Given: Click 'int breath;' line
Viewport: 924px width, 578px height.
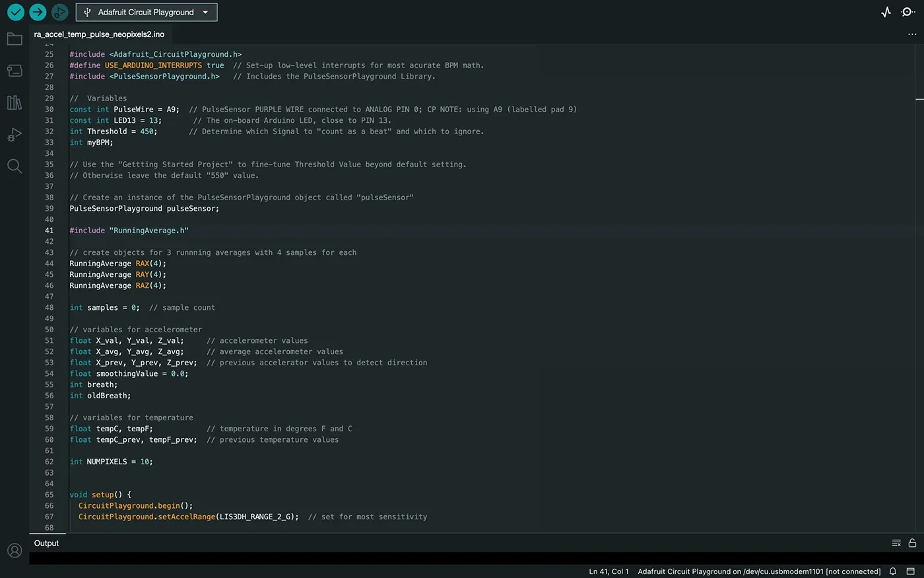Looking at the screenshot, I should pos(94,384).
